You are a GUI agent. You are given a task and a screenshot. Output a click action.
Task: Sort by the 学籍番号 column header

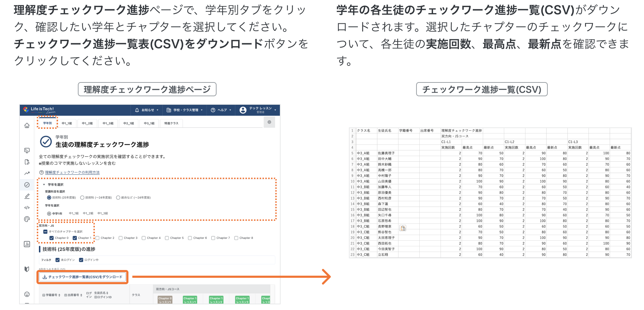pyautogui.click(x=51, y=295)
